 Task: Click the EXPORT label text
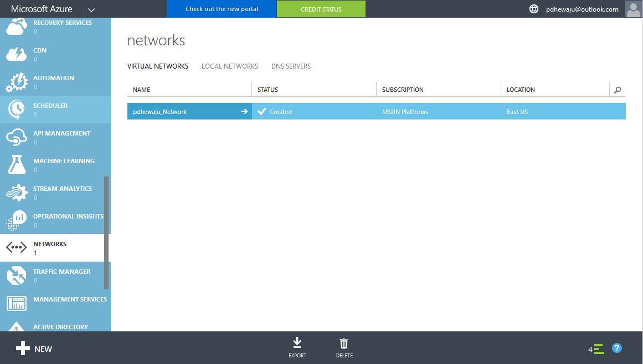pos(297,355)
